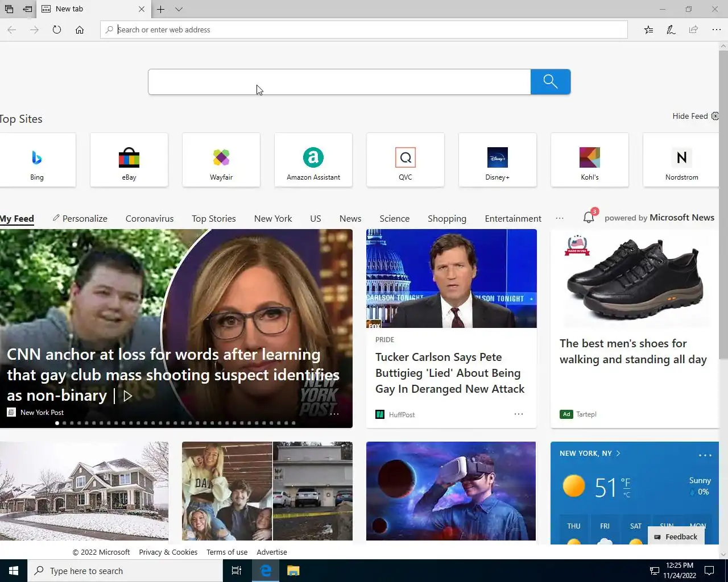
Task: Open Task View on the taskbar
Action: point(237,571)
